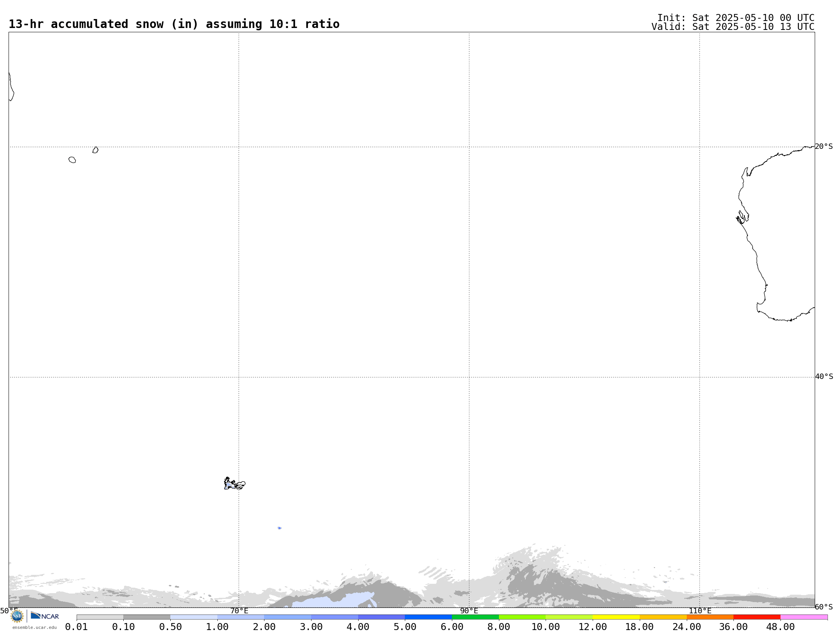Click the 110°E longitude label
Viewport: 840px width, 632px height.
pyautogui.click(x=700, y=611)
